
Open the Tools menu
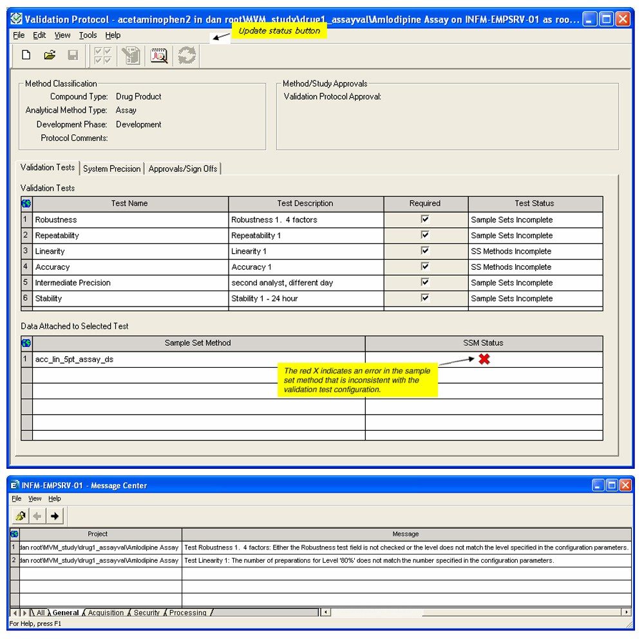click(88, 35)
